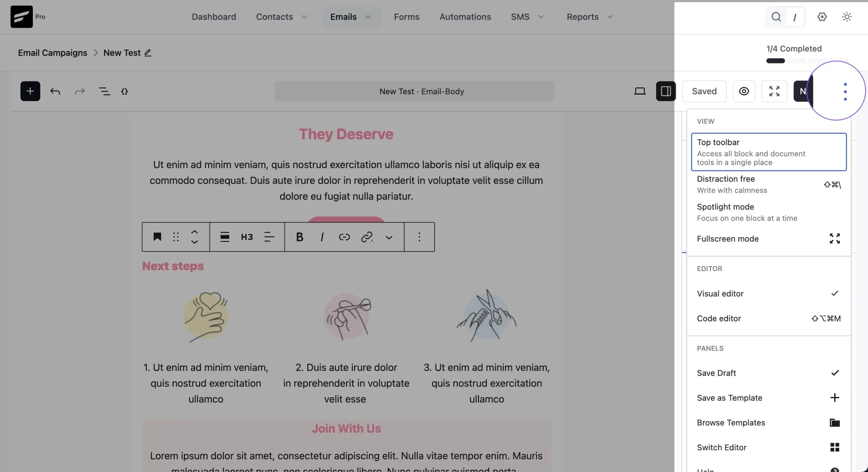Expand more formatting options chevron
The width and height of the screenshot is (868, 472).
[x=389, y=237]
